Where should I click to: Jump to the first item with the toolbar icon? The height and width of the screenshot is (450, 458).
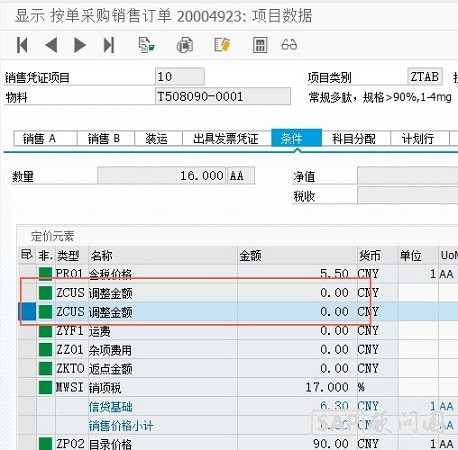tap(22, 45)
